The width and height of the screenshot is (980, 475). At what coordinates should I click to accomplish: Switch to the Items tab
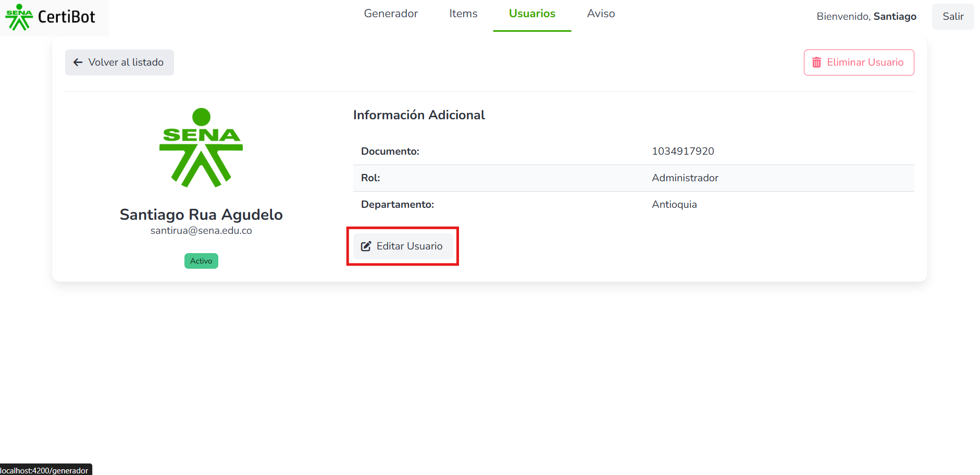463,14
